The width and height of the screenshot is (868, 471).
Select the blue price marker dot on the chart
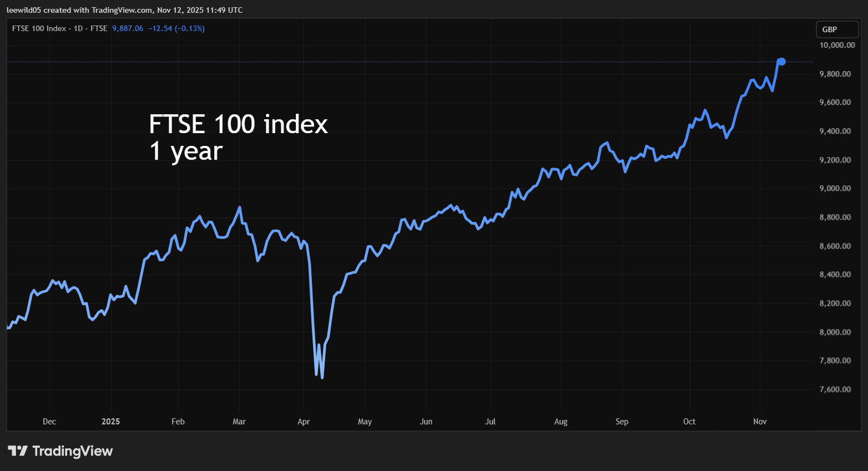tap(781, 62)
